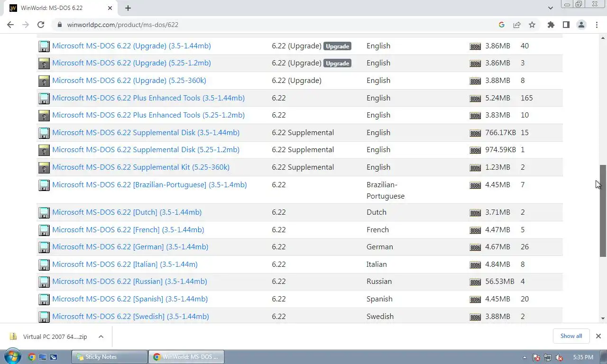
Task: Click the Google icon in the address bar
Action: pyautogui.click(x=502, y=25)
